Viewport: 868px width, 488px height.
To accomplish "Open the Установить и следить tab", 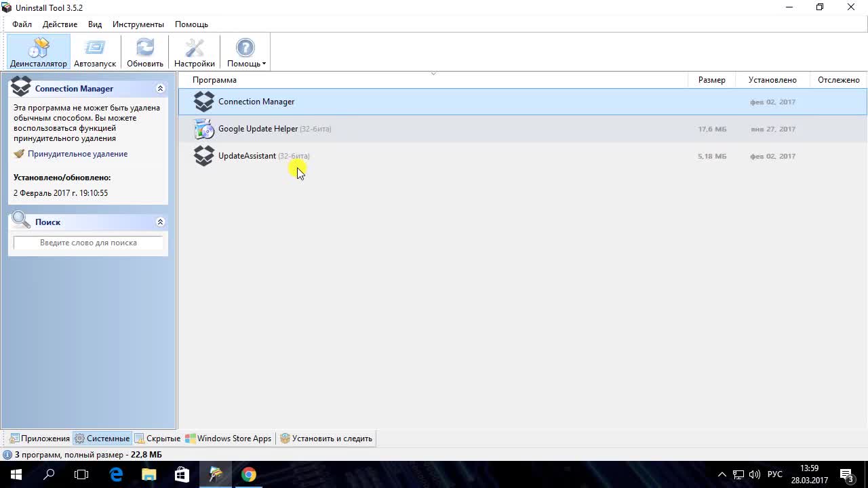I will pyautogui.click(x=326, y=439).
